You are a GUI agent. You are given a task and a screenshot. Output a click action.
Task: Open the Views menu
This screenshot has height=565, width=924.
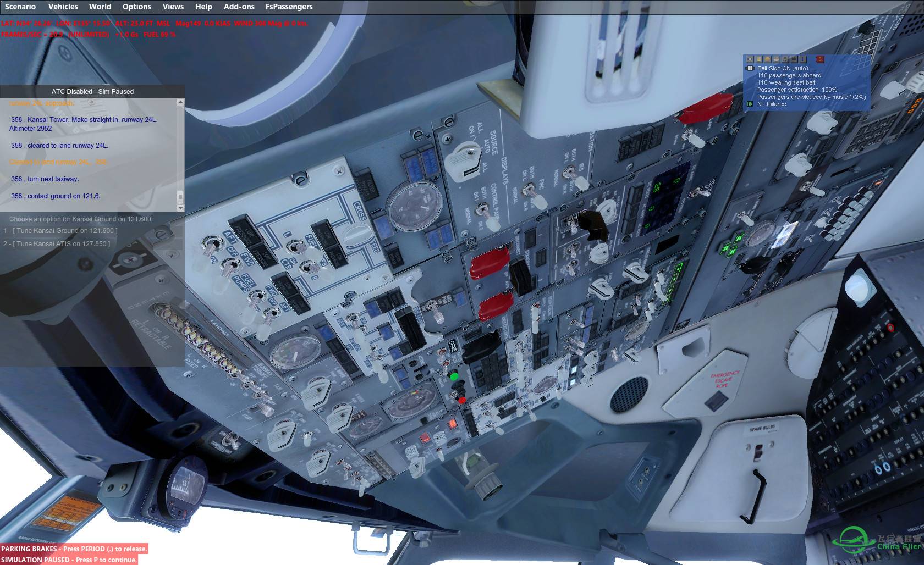173,7
